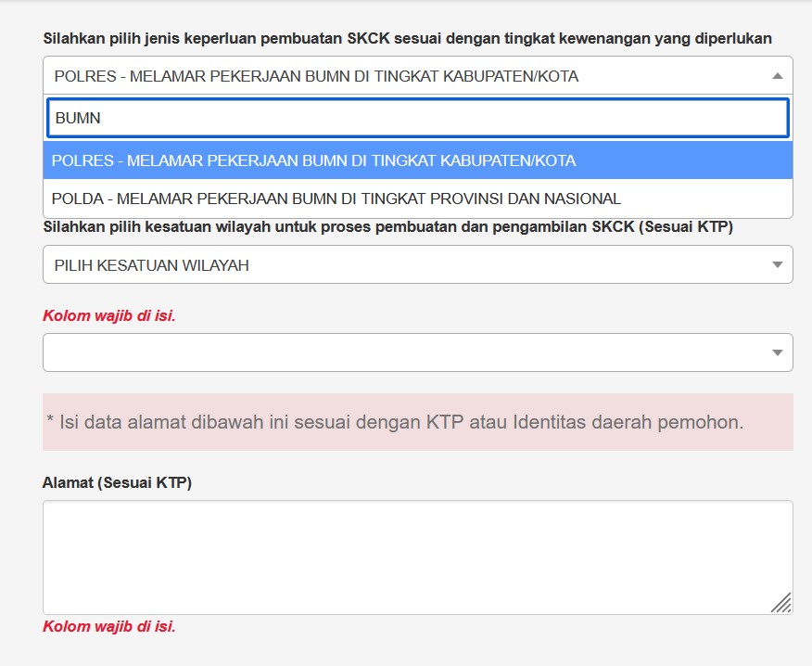Viewport: 812px width, 666px height.
Task: Click the red error text below Alamat
Action: 108,626
